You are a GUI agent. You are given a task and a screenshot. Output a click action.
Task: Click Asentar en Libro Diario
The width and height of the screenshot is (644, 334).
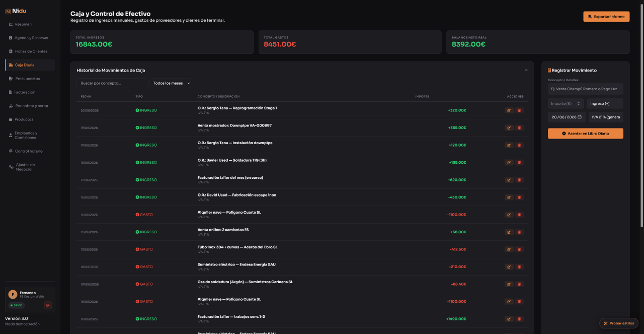(586, 133)
